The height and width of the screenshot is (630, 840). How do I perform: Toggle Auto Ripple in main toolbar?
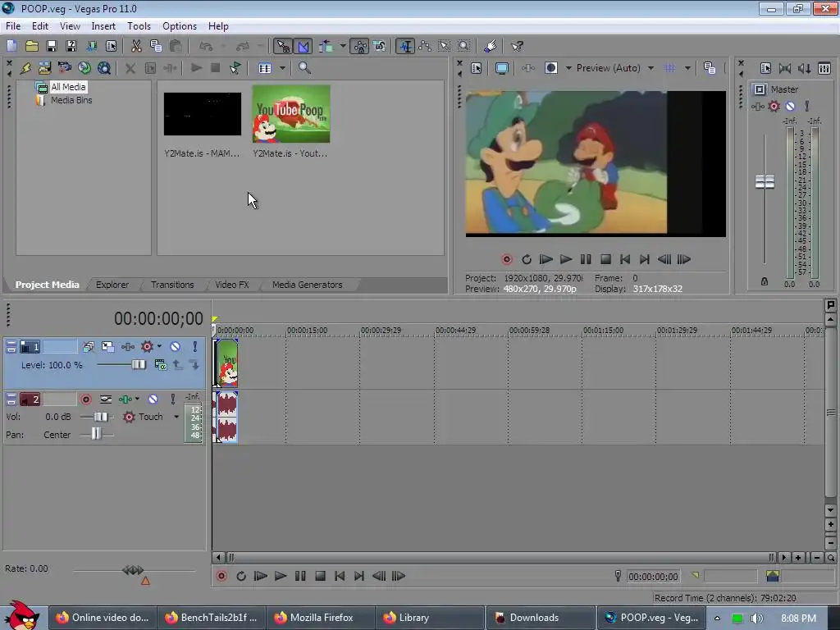[x=326, y=46]
